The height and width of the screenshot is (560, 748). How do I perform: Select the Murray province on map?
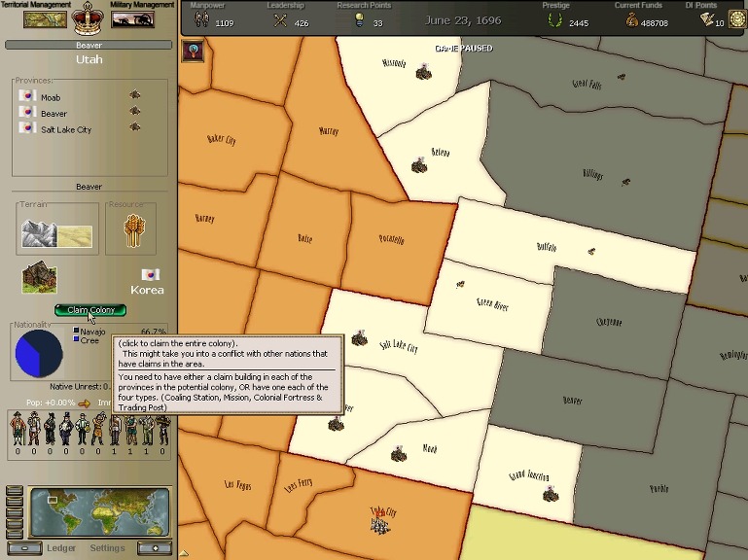(x=329, y=130)
